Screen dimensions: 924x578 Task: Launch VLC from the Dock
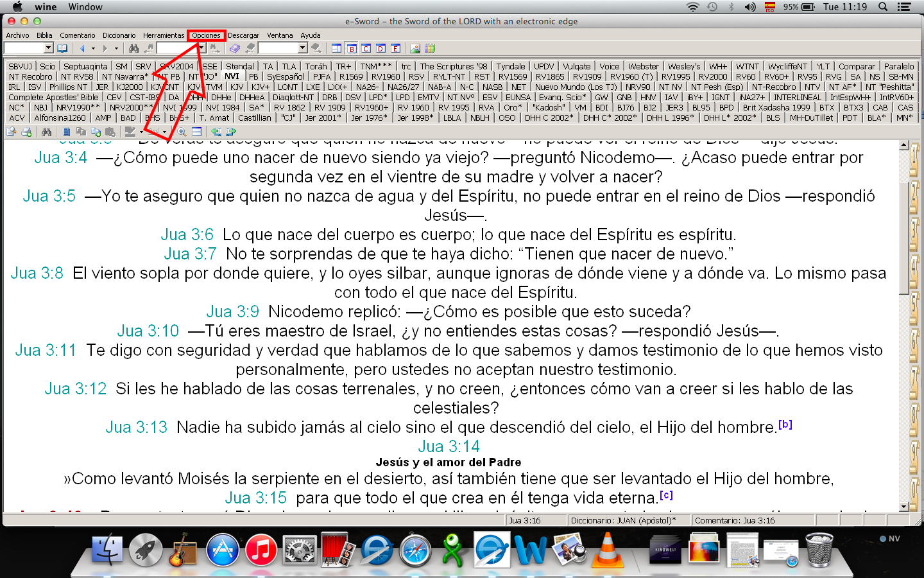click(606, 550)
